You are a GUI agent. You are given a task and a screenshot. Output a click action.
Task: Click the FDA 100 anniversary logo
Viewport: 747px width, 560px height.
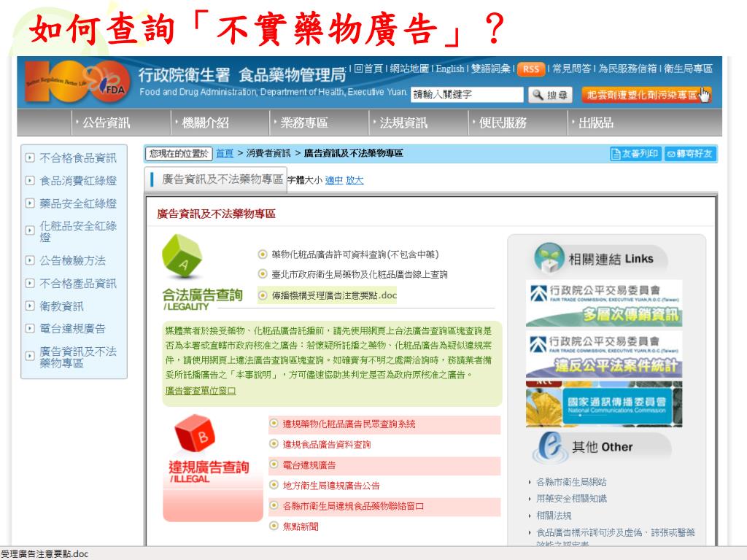tap(78, 82)
